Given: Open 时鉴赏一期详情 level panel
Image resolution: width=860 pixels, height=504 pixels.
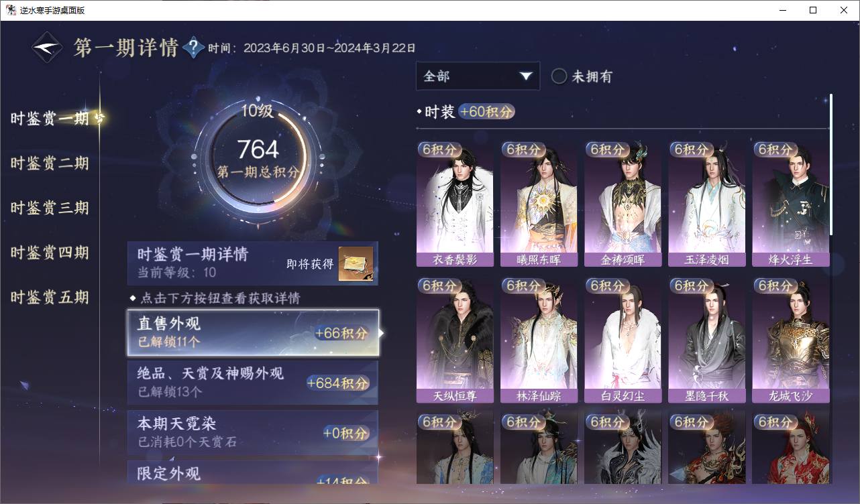Looking at the screenshot, I should [253, 263].
